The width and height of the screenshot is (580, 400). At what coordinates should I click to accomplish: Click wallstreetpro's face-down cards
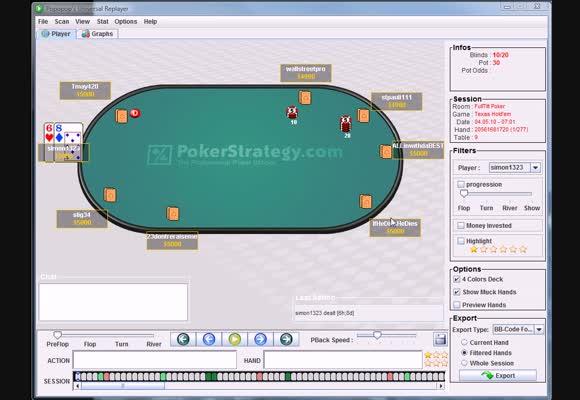tap(305, 98)
